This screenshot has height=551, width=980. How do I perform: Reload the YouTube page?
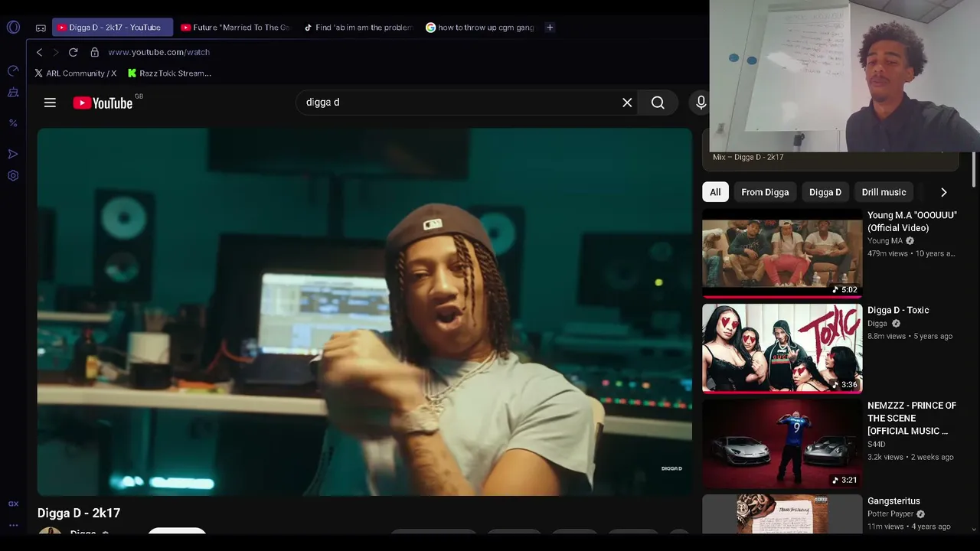point(73,52)
